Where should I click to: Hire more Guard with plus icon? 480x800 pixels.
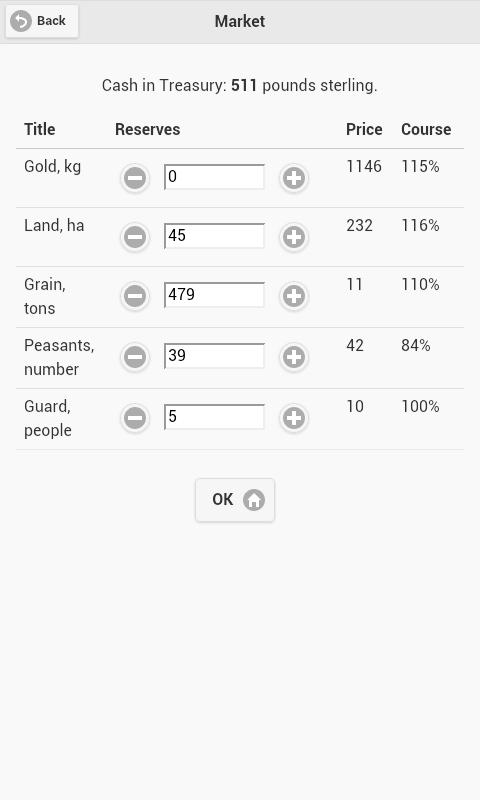[294, 418]
